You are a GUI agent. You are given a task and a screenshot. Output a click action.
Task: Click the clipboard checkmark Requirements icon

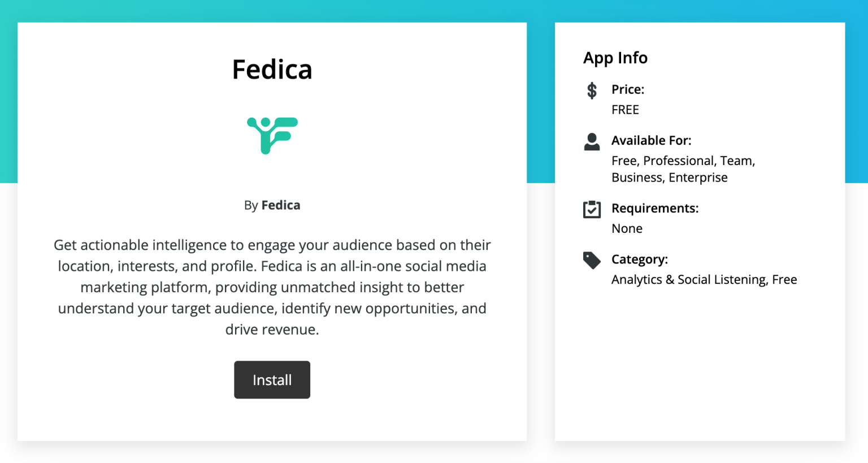pyautogui.click(x=591, y=209)
